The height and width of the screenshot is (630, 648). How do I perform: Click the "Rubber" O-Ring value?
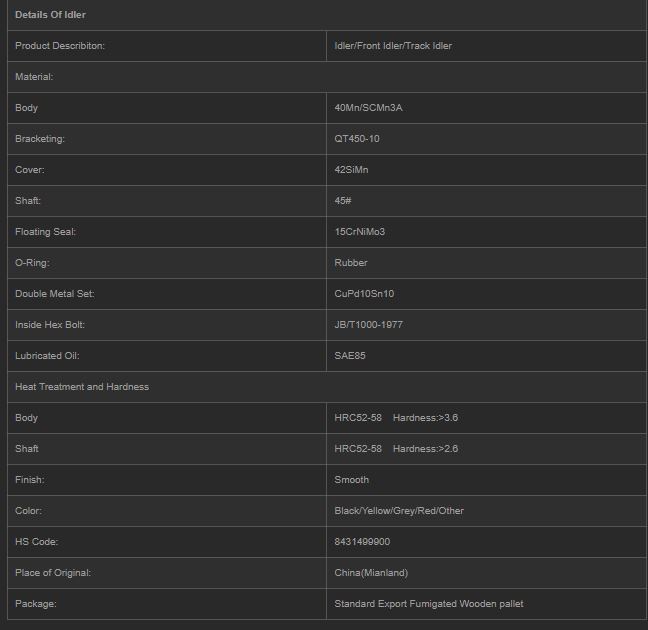coord(351,263)
